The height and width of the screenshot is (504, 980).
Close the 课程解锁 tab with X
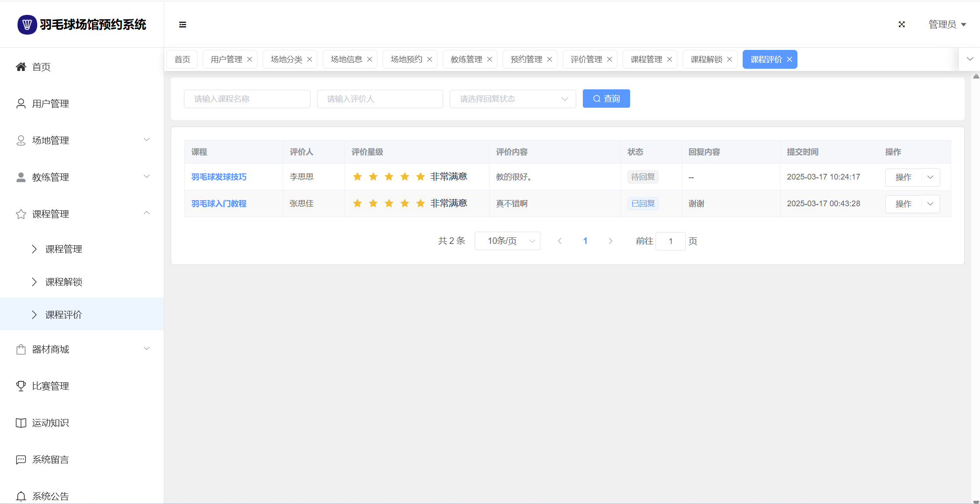point(730,60)
